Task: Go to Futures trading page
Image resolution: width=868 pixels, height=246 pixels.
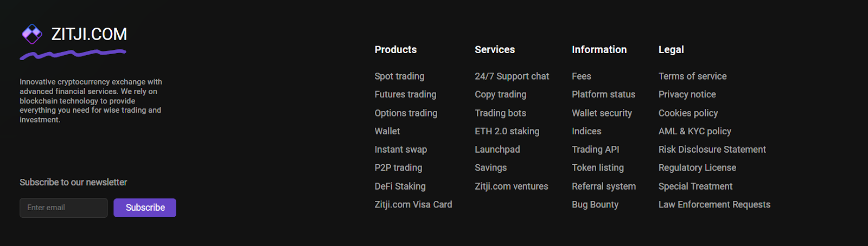Action: (x=405, y=94)
